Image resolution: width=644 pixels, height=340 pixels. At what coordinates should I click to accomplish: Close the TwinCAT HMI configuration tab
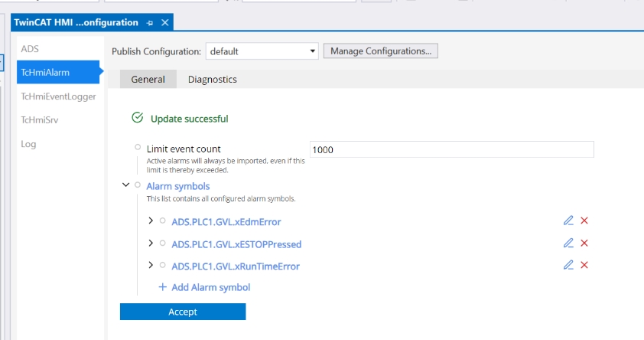pyautogui.click(x=165, y=23)
